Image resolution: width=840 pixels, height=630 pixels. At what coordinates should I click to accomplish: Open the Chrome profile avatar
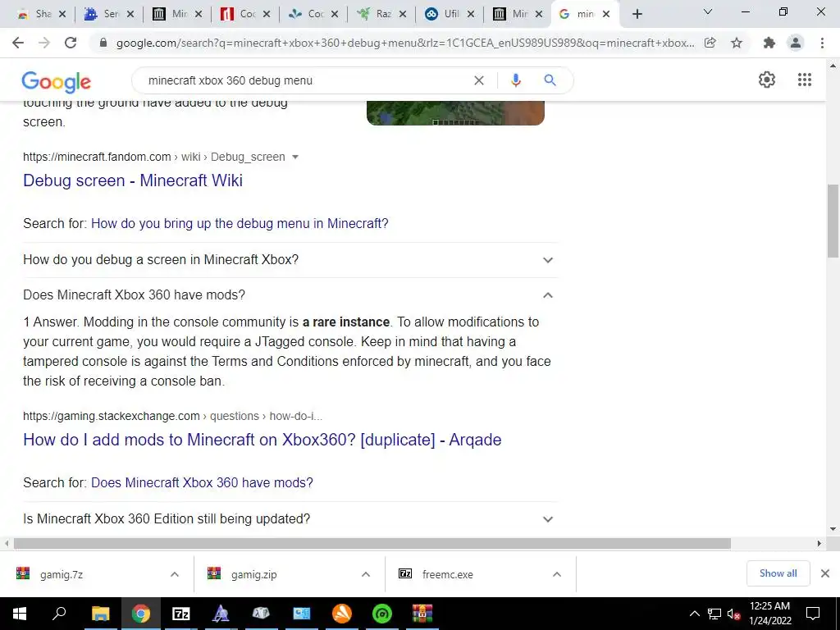click(x=796, y=43)
